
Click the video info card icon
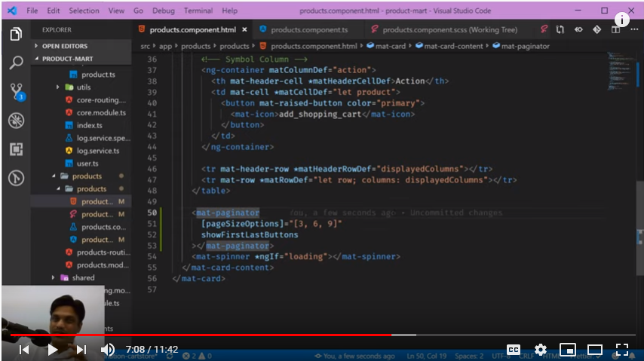coord(622,20)
